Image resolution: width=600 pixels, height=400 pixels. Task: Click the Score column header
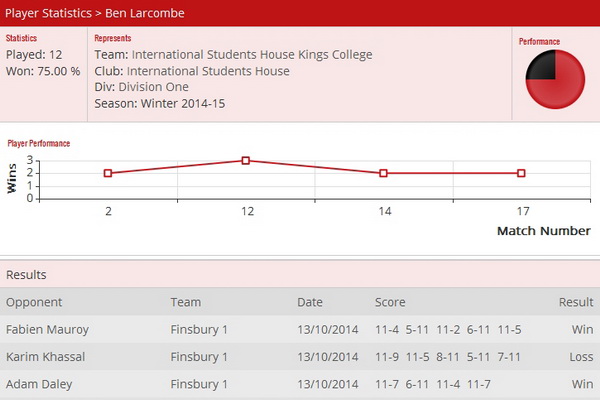390,302
